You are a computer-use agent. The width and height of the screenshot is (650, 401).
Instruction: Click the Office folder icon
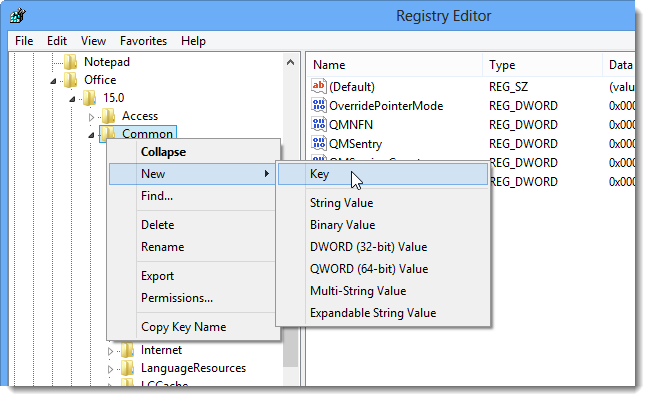[x=71, y=80]
